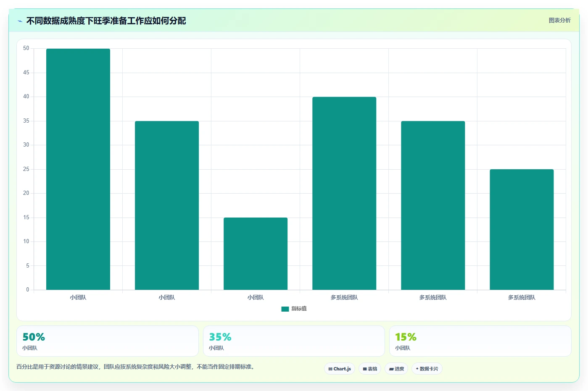Select the Chart.js tag chip
The width and height of the screenshot is (588, 391).
pos(340,369)
